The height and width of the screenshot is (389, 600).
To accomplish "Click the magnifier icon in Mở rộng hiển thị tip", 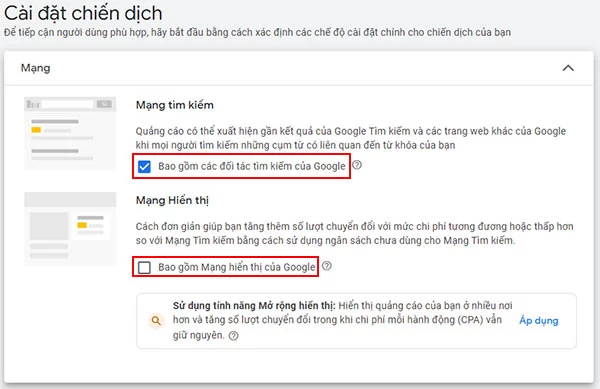I will point(156,321).
